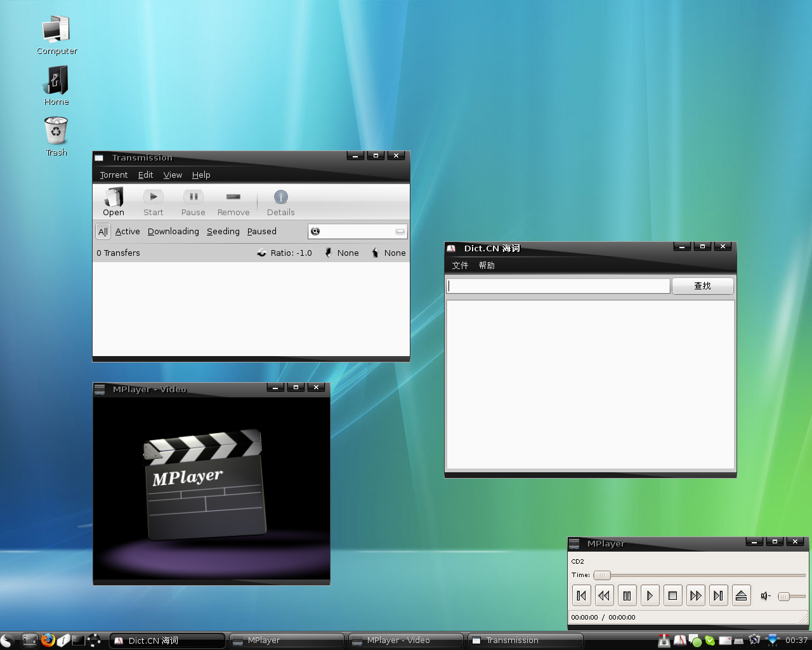
Task: Click the eject button in MPlayer
Action: (741, 595)
